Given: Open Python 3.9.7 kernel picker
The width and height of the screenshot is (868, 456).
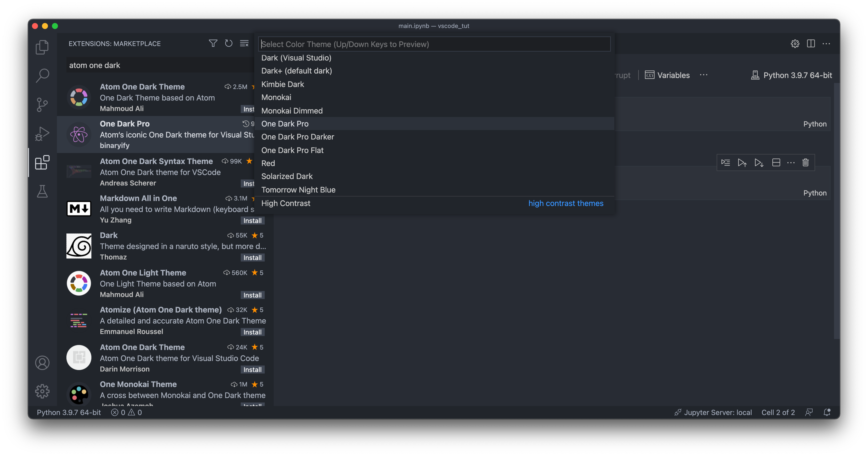Looking at the screenshot, I should coord(792,75).
